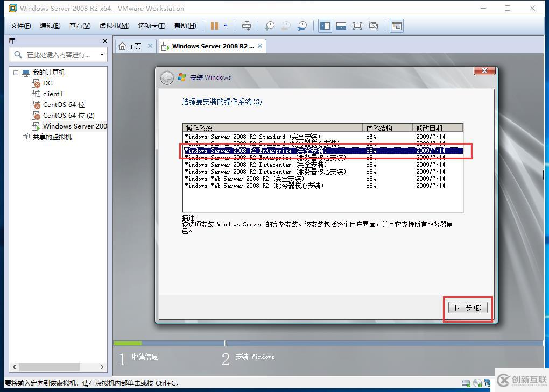This screenshot has width=549, height=392.
Task: Select Windows Server 2008 R2 Enterprise (完全安装)
Action: coord(323,151)
